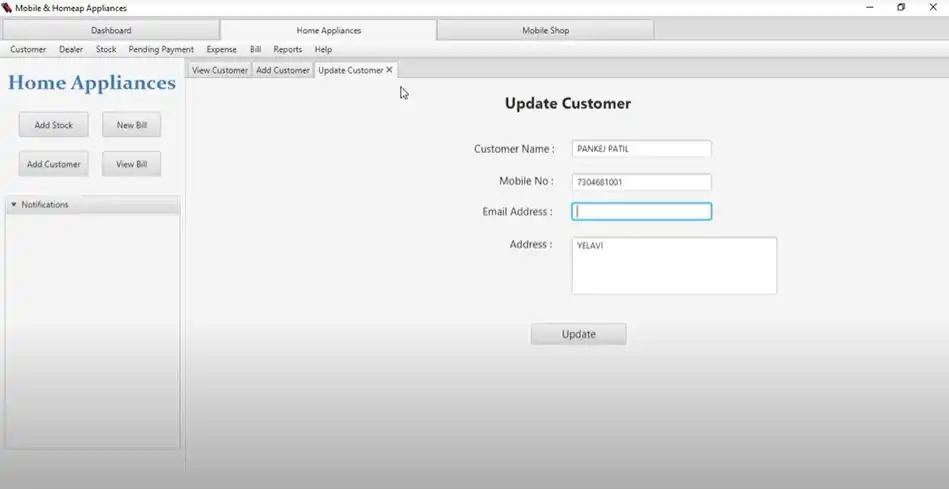Click the app icon in title bar
This screenshot has width=949, height=489.
(x=7, y=8)
